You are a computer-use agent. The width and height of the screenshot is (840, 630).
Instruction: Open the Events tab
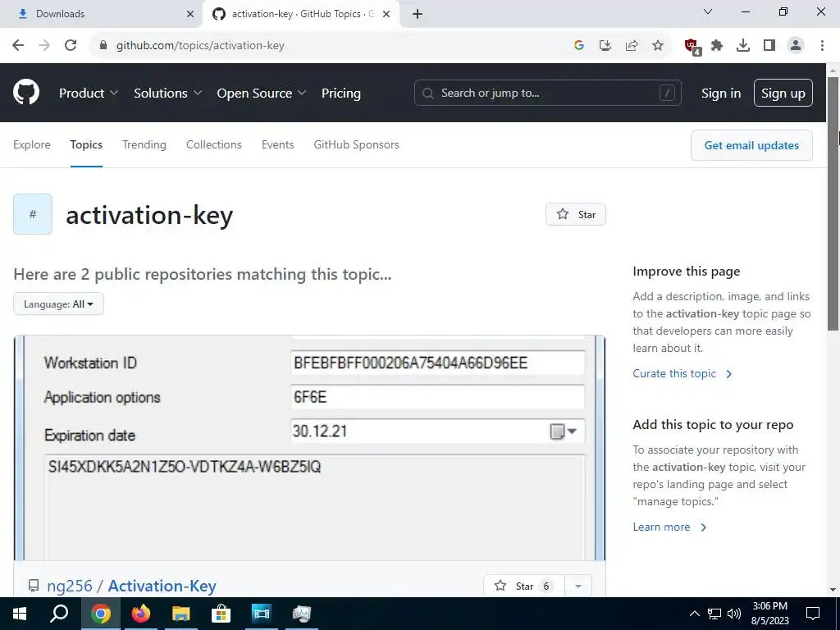[277, 144]
